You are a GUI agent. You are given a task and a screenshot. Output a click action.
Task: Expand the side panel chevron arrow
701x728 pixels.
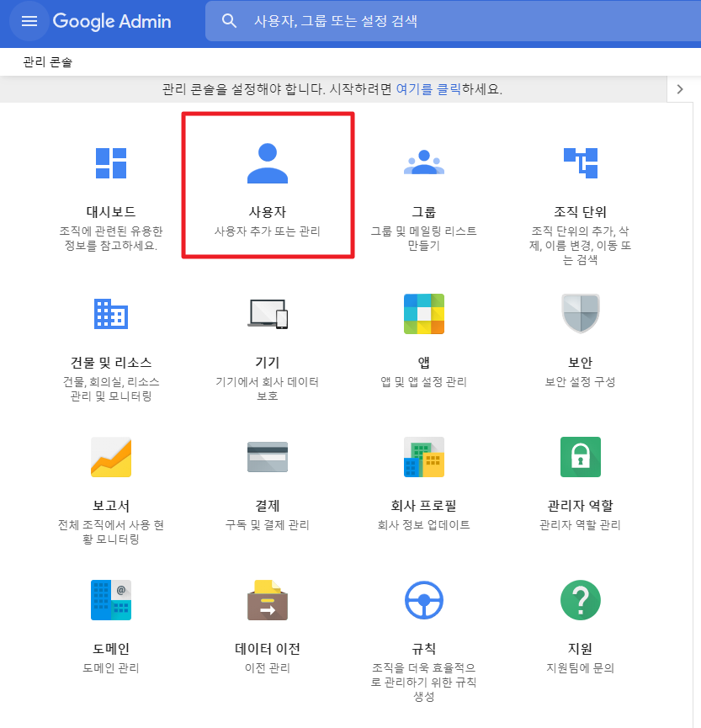click(x=680, y=89)
